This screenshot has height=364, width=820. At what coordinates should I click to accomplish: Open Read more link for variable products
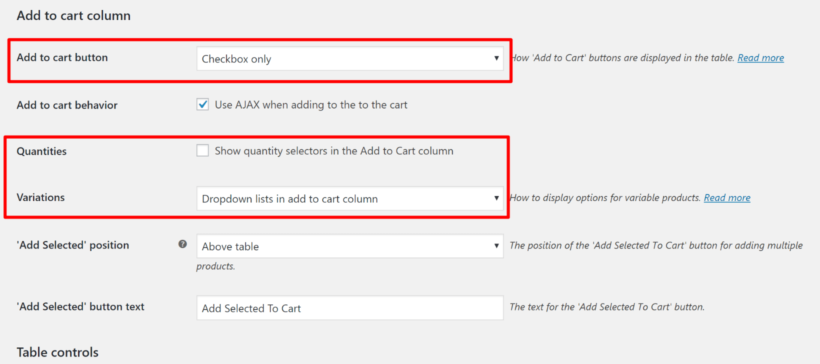click(x=727, y=198)
